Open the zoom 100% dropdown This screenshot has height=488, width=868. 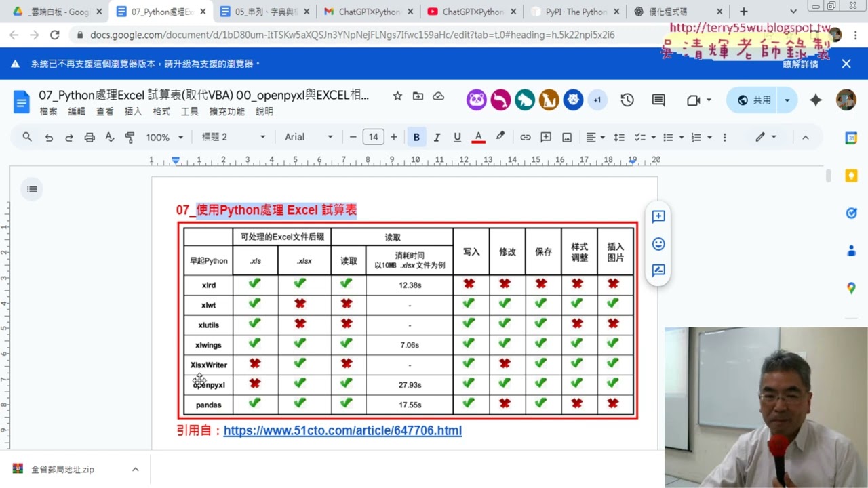[x=165, y=137]
